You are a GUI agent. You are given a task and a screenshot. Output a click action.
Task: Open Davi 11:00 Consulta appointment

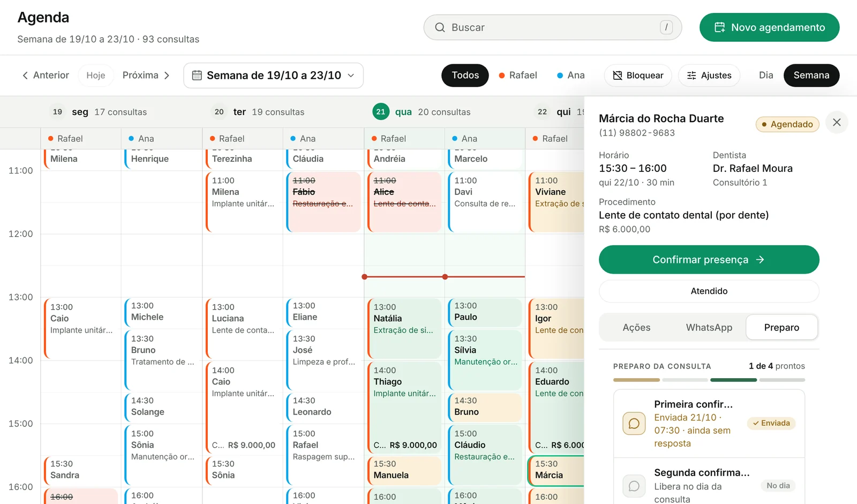485,202
